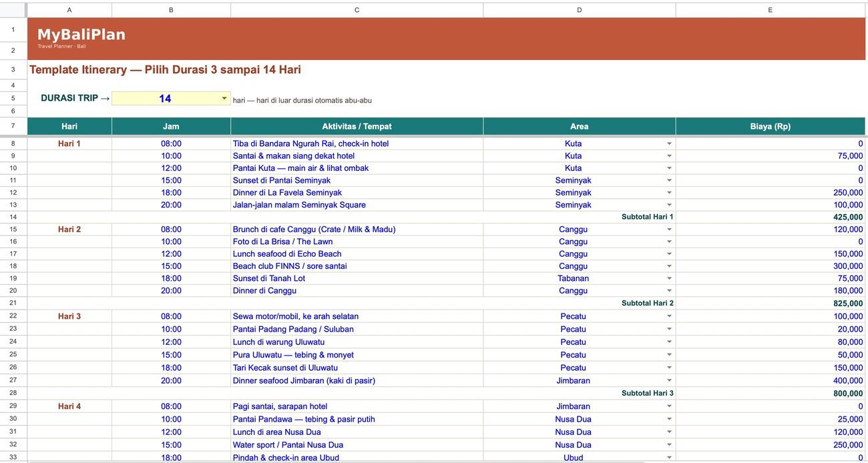Select Lunch di area Nusa Dua cell
Viewport: 868px width, 463px height.
coord(357,432)
